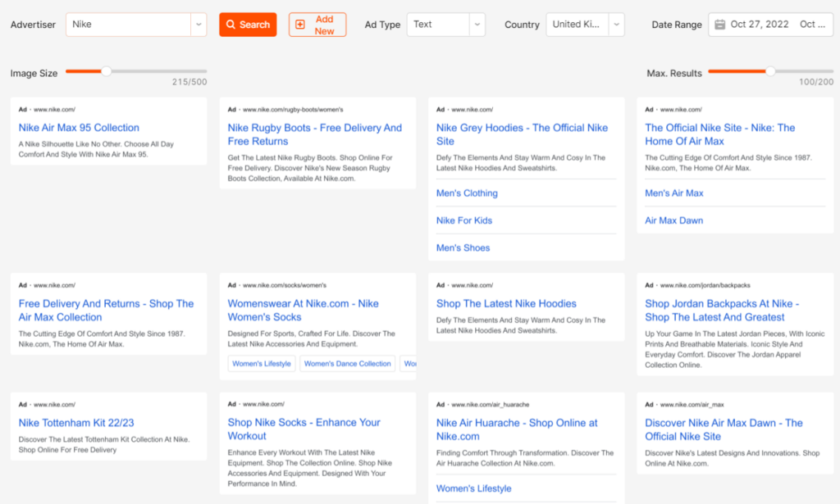Click the Women's Dance Collection chip
This screenshot has height=504, width=840.
pyautogui.click(x=347, y=364)
